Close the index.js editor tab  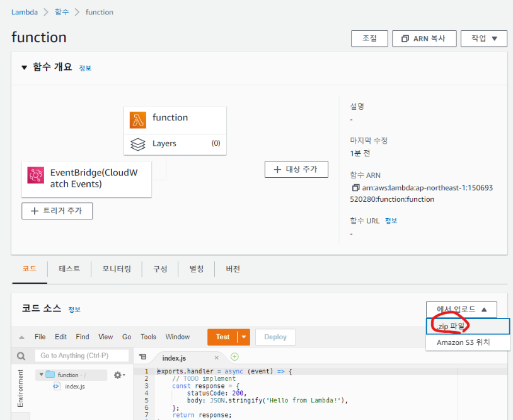(216, 358)
